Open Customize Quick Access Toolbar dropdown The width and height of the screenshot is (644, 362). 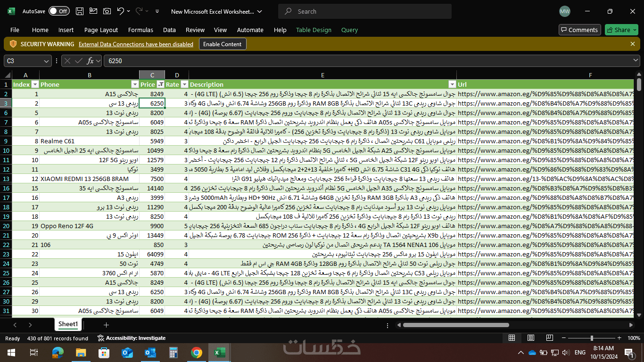[x=157, y=11]
